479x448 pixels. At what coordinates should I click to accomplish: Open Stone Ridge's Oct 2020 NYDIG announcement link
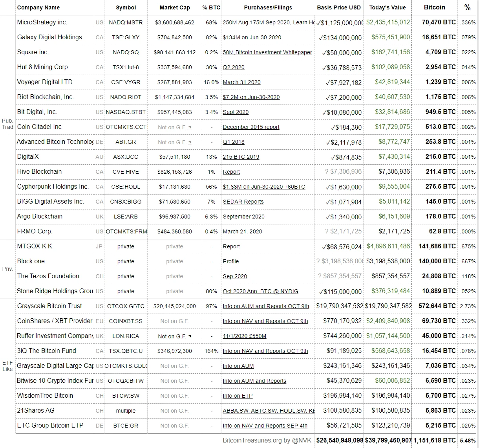click(x=260, y=291)
